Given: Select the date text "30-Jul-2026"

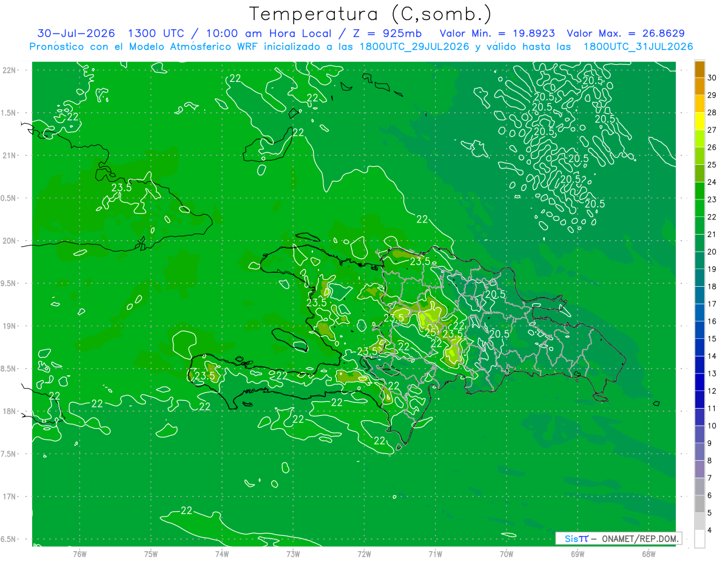Looking at the screenshot, I should pyautogui.click(x=76, y=33).
